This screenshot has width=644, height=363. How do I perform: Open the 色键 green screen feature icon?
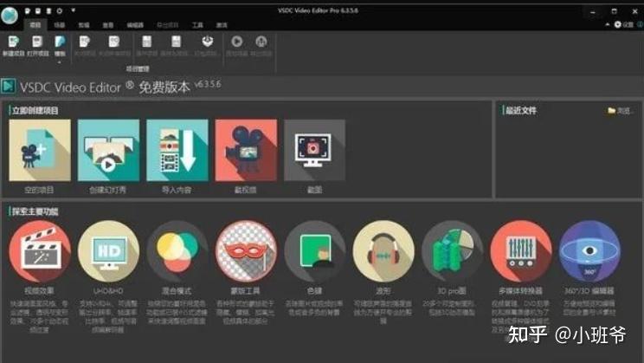point(314,251)
